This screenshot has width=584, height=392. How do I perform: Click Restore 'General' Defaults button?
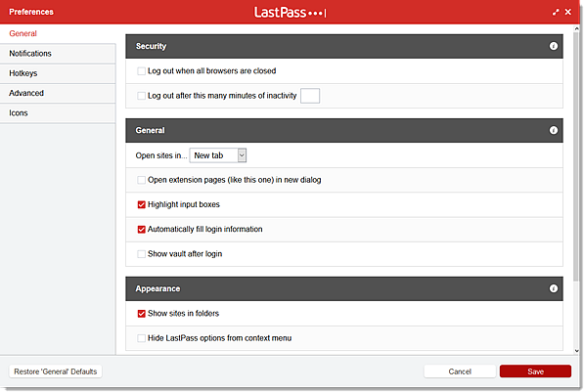56,371
